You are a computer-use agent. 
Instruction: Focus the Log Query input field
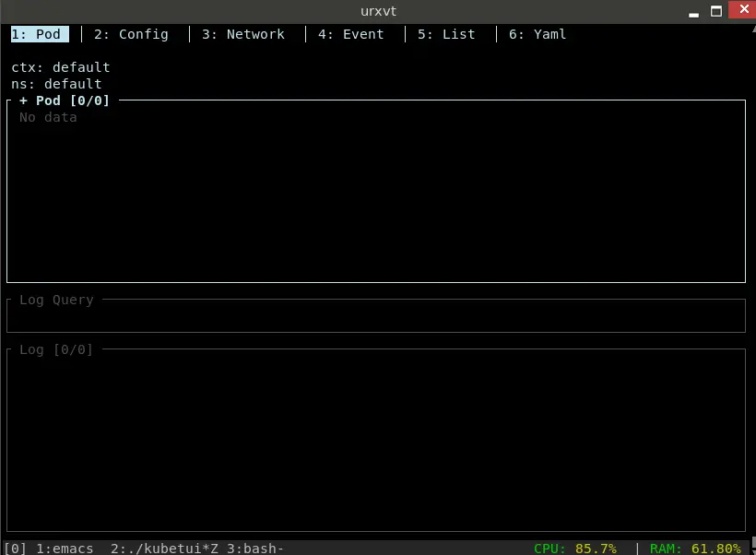coord(369,317)
